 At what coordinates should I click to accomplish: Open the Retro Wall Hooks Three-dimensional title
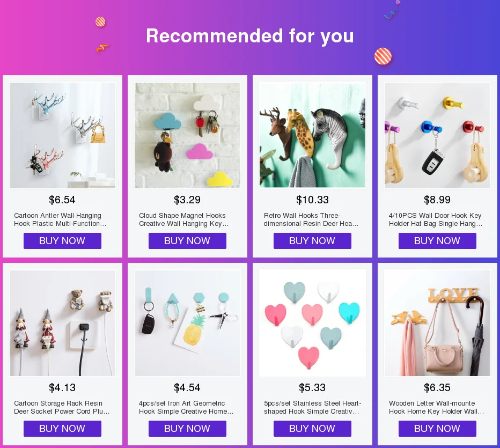point(311,219)
